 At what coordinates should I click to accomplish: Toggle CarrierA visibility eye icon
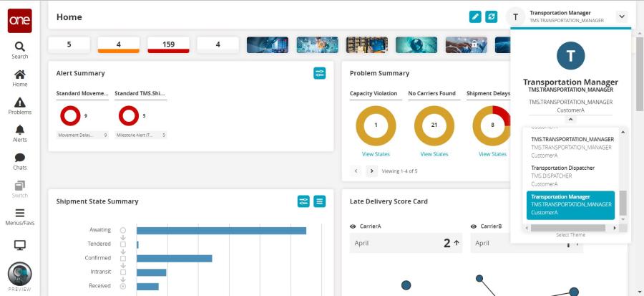click(x=353, y=226)
